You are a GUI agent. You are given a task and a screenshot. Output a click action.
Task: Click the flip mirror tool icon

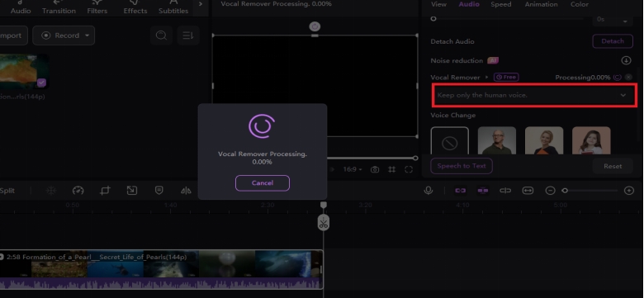(186, 191)
